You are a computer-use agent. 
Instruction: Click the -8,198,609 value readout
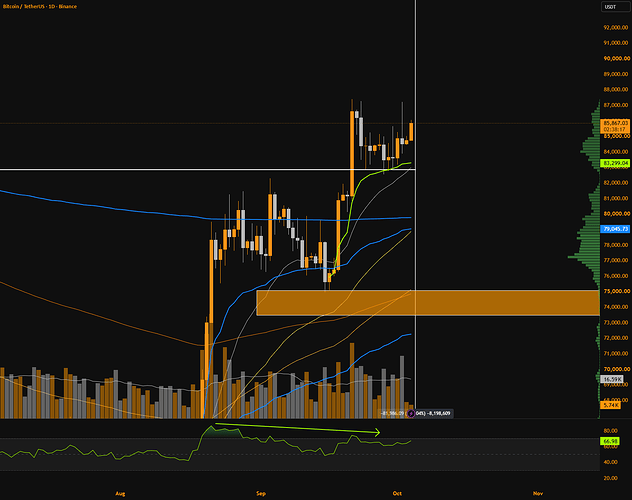point(439,413)
